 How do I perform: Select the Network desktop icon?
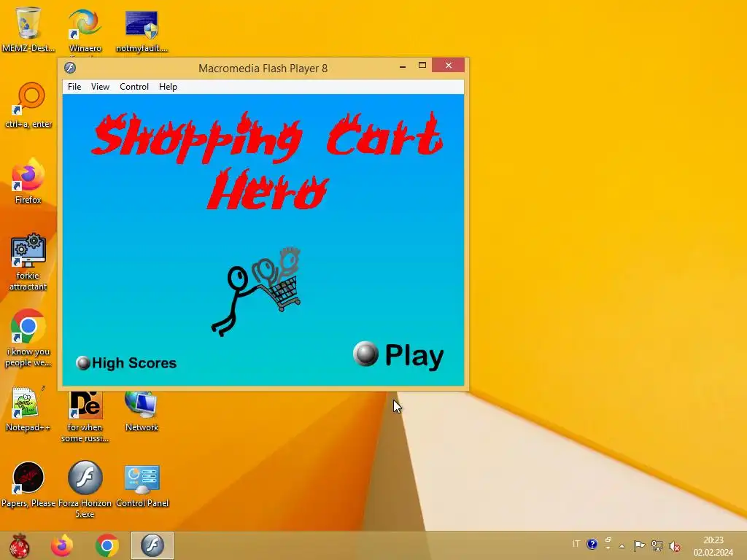click(x=142, y=412)
